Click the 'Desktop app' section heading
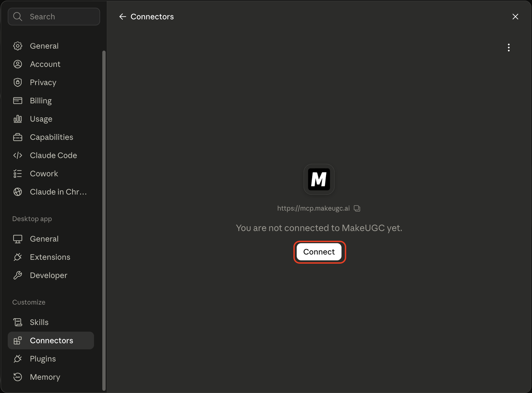The width and height of the screenshot is (532, 393). pyautogui.click(x=32, y=219)
